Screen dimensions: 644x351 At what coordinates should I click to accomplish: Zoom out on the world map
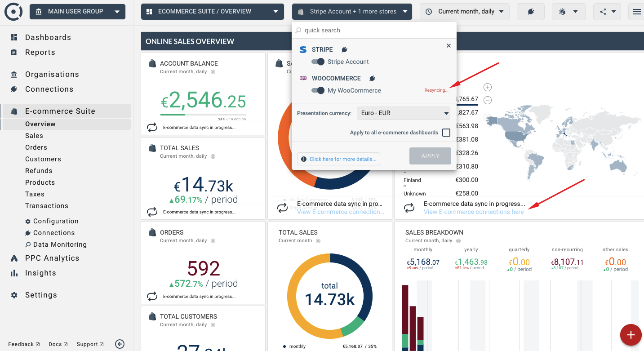point(488,100)
